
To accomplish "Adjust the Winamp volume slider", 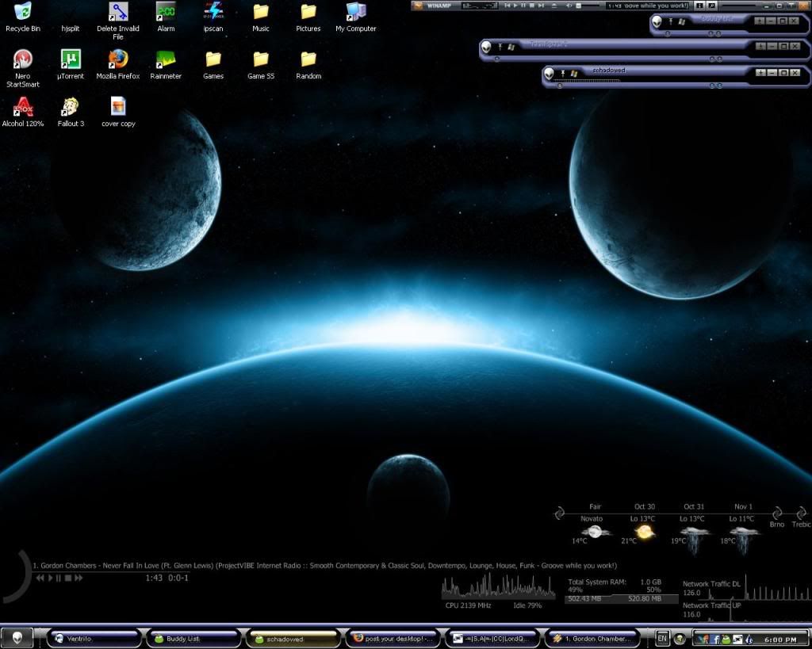I will click(588, 6).
